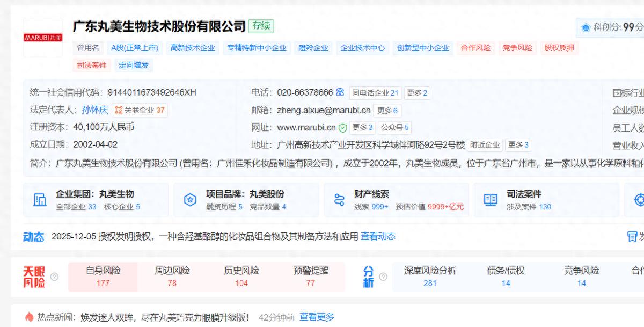Click 附近企业 button beside address
The image size is (644, 327).
pos(485,145)
